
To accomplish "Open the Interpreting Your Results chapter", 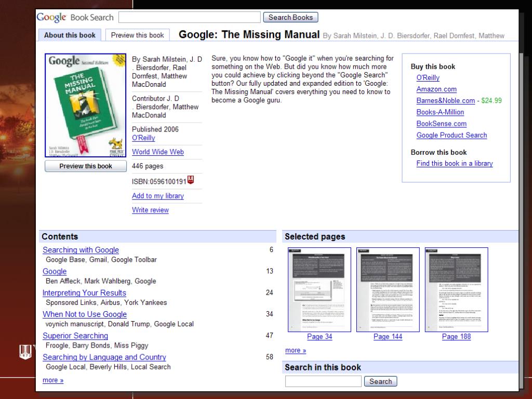I will (84, 293).
